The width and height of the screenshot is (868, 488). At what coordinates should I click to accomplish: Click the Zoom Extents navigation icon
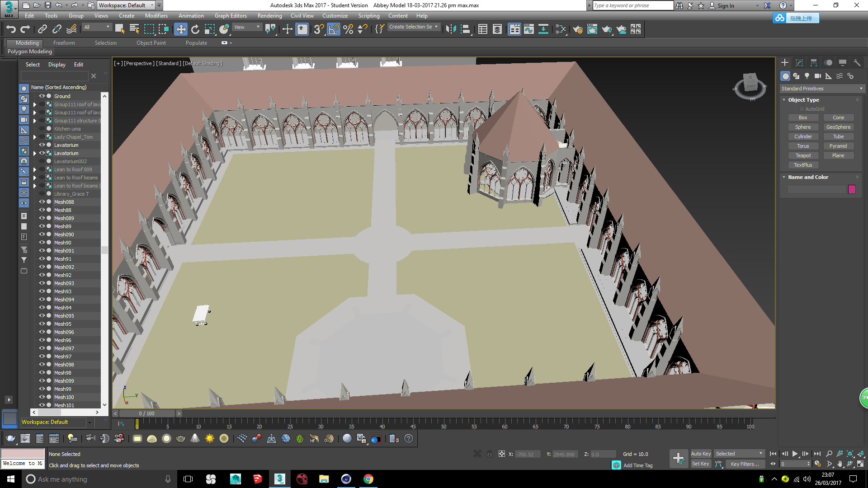(850, 454)
